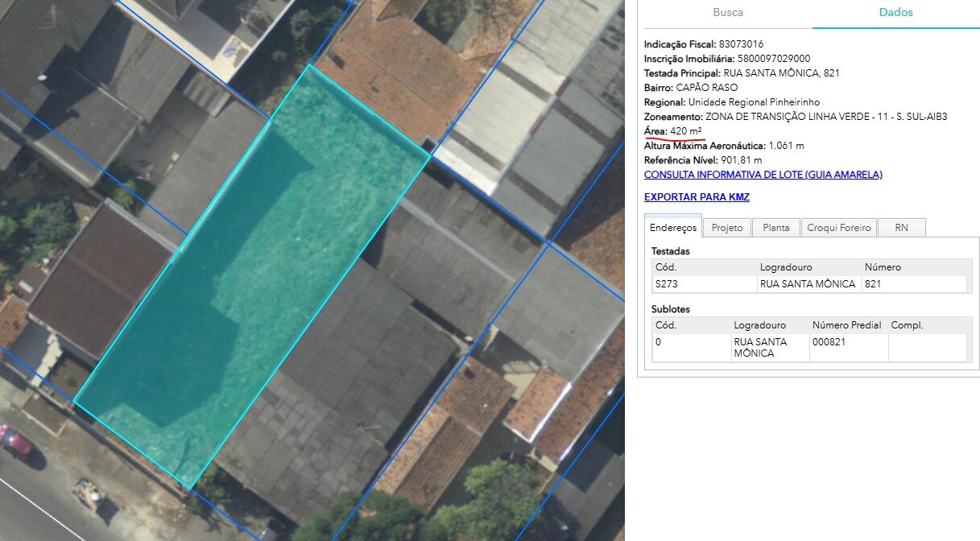Switch to the Projeto tab
Viewport: 980px width, 541px height.
pyautogui.click(x=726, y=228)
